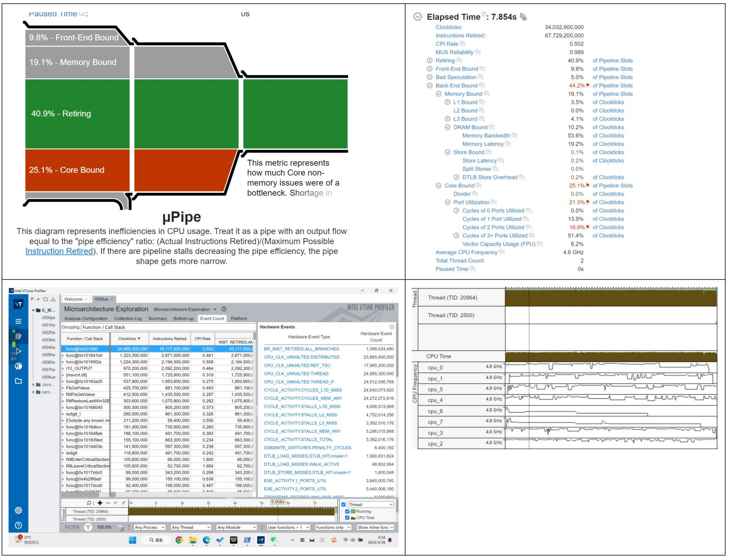The height and width of the screenshot is (560, 729).
Task: Click Chrome icon in Windows taskbar
Action: click(x=179, y=540)
